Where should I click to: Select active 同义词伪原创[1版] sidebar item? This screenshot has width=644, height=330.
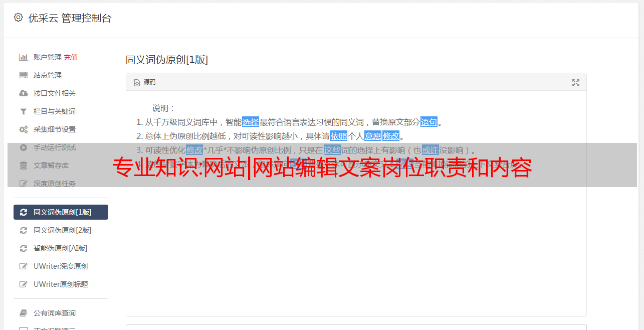61,212
